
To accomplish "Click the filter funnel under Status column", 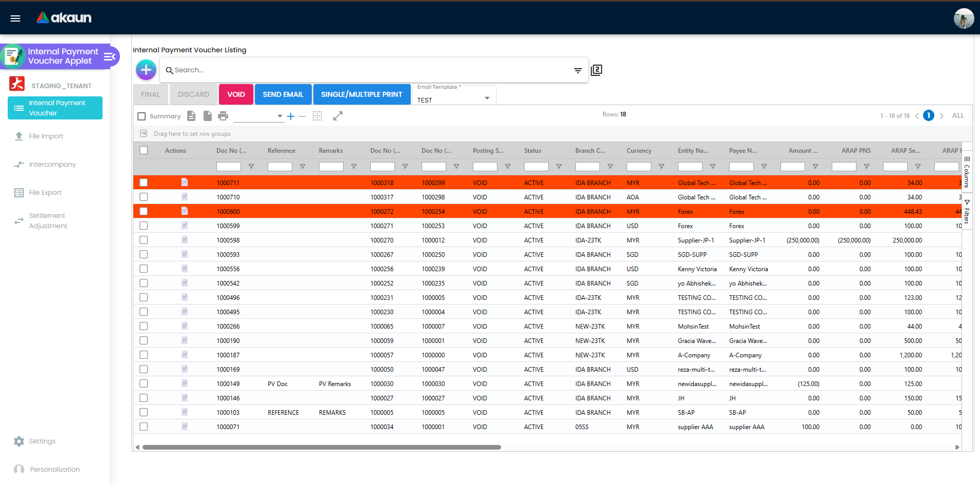I will tap(559, 167).
